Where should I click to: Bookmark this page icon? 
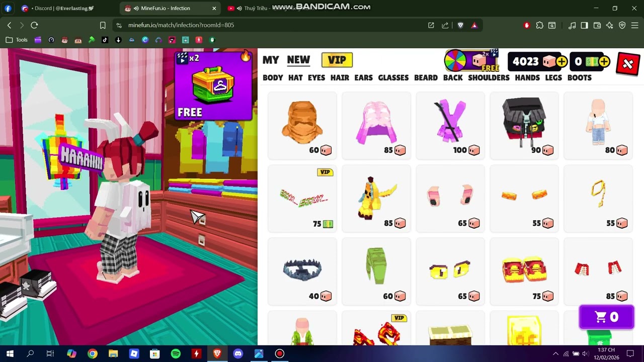103,25
